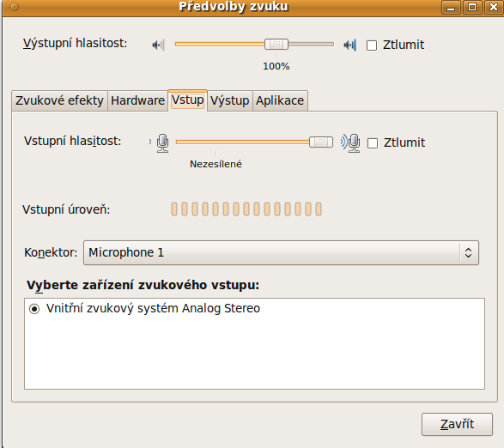
Task: Enable Ztlumit for input volume
Action: tap(373, 143)
